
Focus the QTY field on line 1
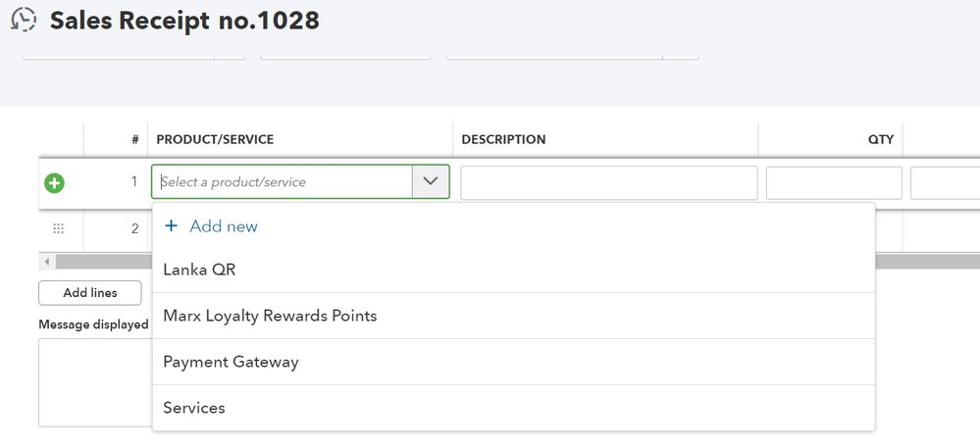point(833,183)
